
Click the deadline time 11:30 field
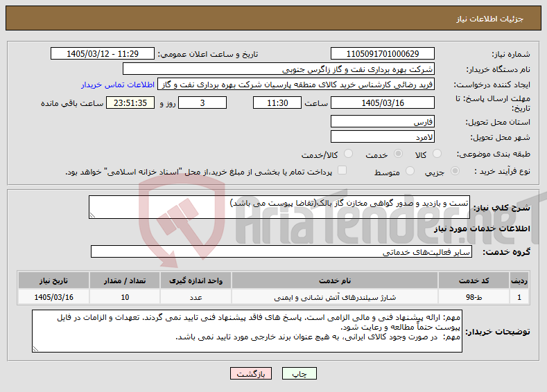click(277, 103)
